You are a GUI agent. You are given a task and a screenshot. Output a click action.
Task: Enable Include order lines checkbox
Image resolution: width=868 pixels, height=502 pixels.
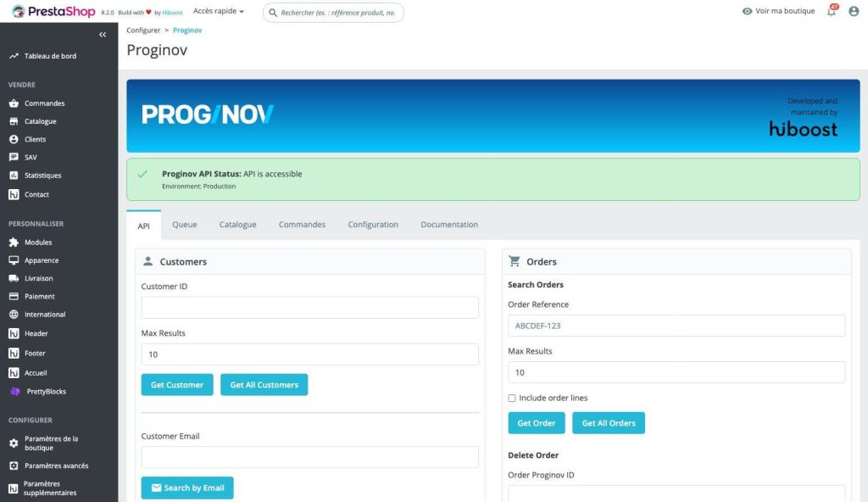(512, 399)
